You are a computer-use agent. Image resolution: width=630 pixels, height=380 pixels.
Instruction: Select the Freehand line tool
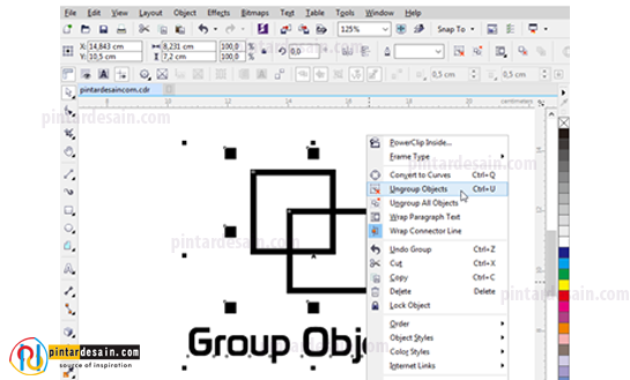click(69, 174)
